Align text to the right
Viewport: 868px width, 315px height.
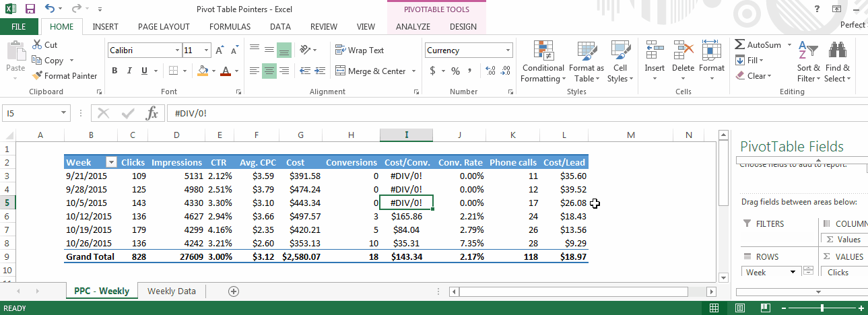(x=284, y=71)
